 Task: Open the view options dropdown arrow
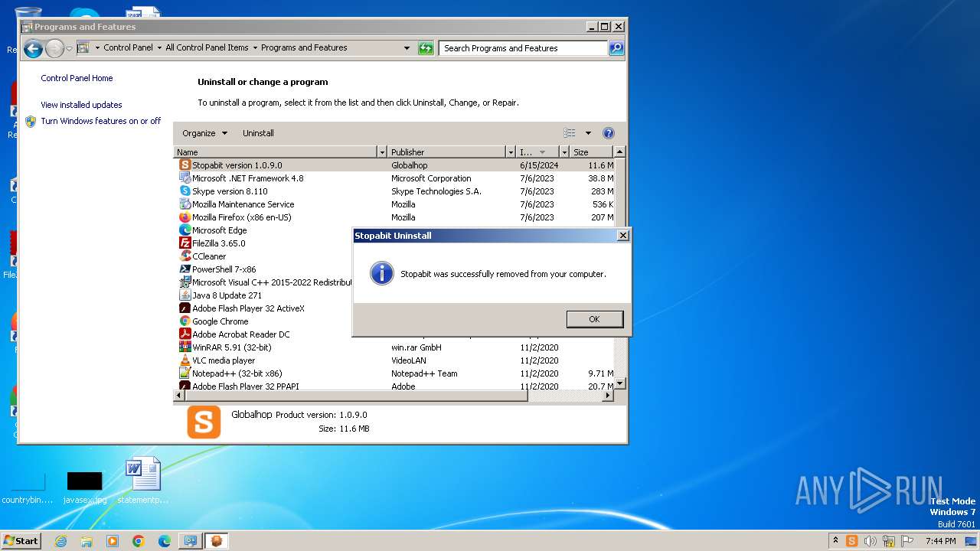click(x=588, y=133)
